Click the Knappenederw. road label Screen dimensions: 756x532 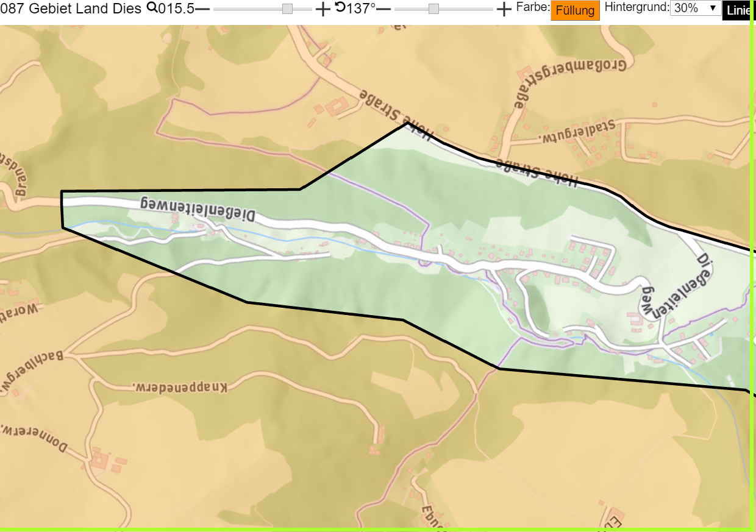(x=180, y=387)
